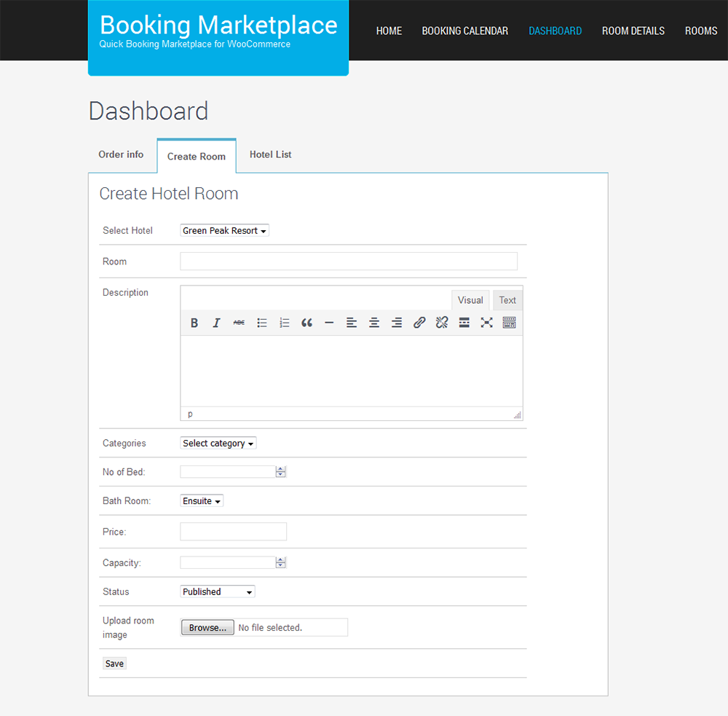This screenshot has height=716, width=728.
Task: Remove link with the unlink icon
Action: coord(442,323)
